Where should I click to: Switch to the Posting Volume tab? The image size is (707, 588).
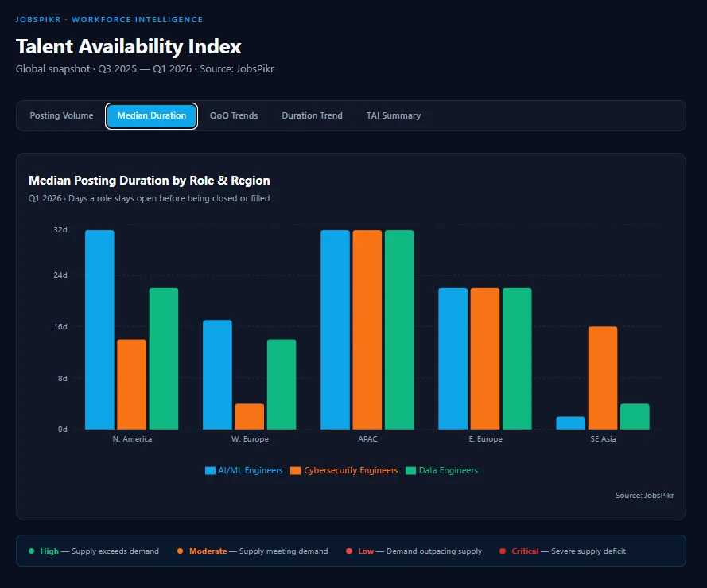click(x=61, y=115)
